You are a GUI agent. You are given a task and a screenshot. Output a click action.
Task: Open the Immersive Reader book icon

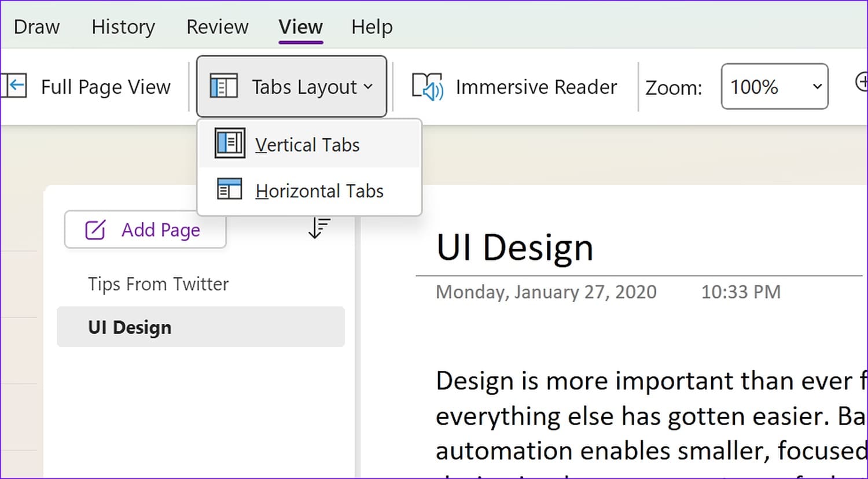click(427, 87)
